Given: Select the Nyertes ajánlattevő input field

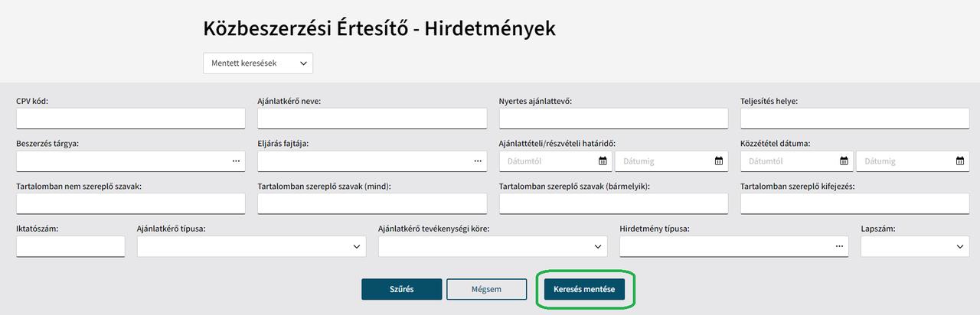Looking at the screenshot, I should click(x=613, y=119).
